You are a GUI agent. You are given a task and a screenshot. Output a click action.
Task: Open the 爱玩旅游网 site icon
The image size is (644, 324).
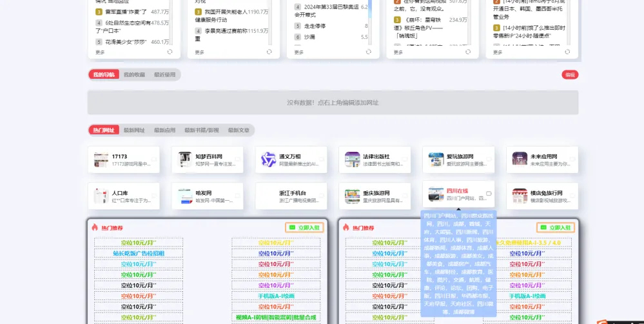click(436, 159)
